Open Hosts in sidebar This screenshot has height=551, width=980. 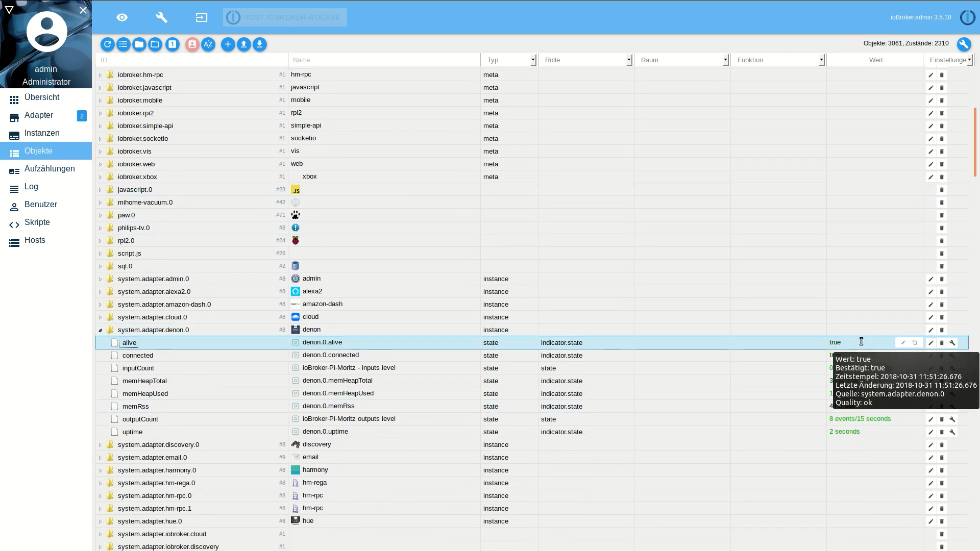46,240
